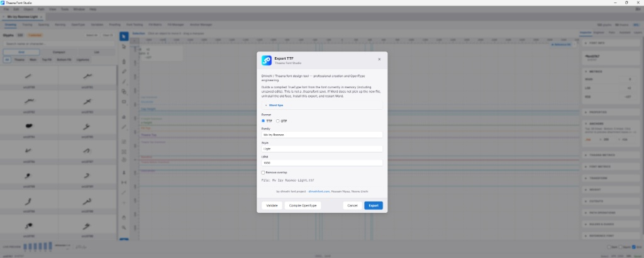Expand the Word tips section
The height and width of the screenshot is (258, 644).
tap(322, 105)
